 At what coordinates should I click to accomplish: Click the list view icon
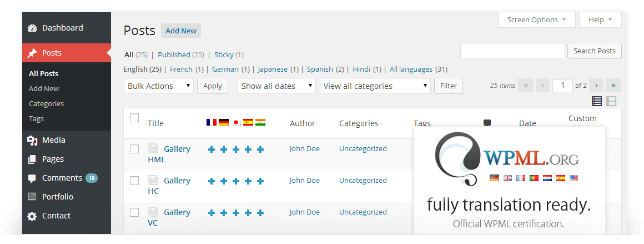[x=597, y=101]
